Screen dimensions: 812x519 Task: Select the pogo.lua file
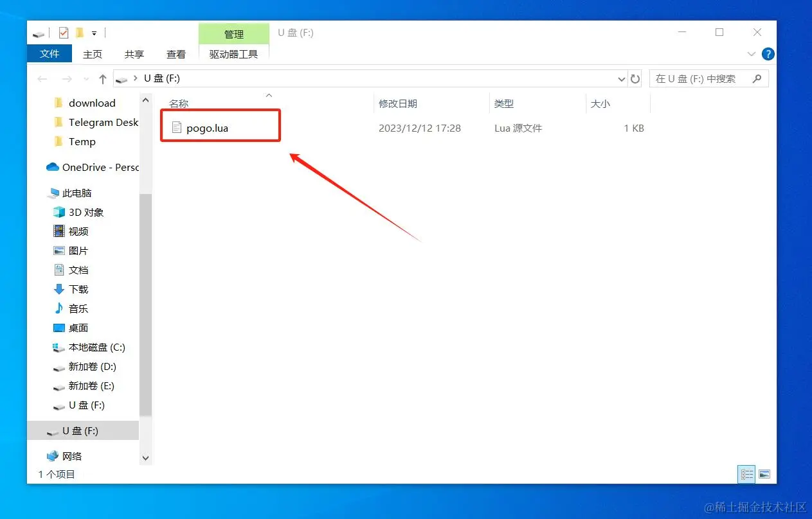click(x=207, y=128)
